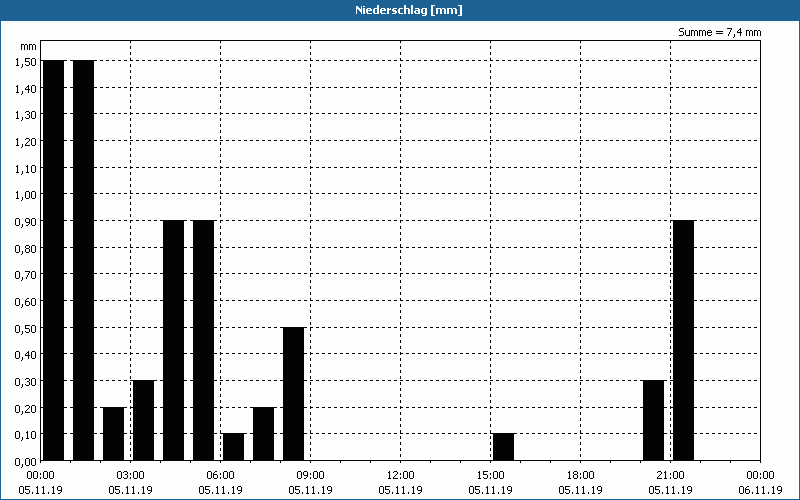Image resolution: width=800 pixels, height=500 pixels.
Task: Click the 1,20 y-axis value
Action: (26, 142)
